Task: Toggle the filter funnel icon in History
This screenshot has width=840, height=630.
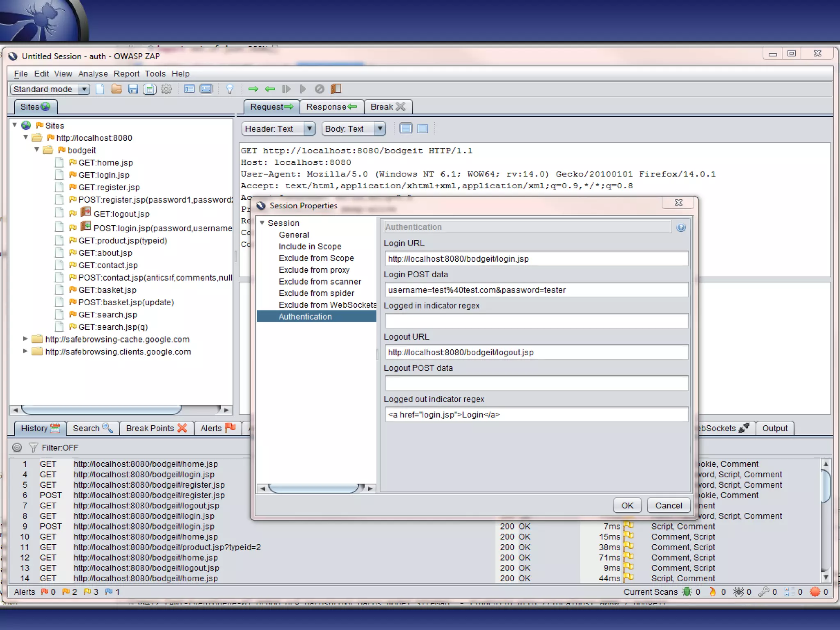Action: click(33, 447)
